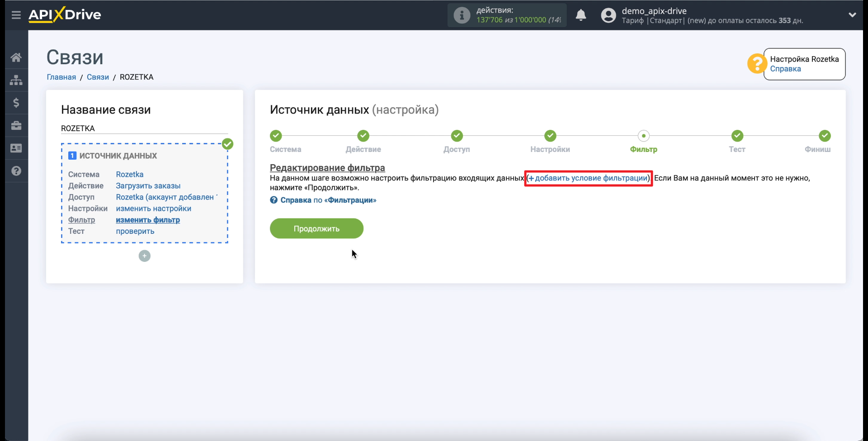Viewport: 868px width, 441px height.
Task: Open the Home sidebar icon
Action: [x=16, y=57]
